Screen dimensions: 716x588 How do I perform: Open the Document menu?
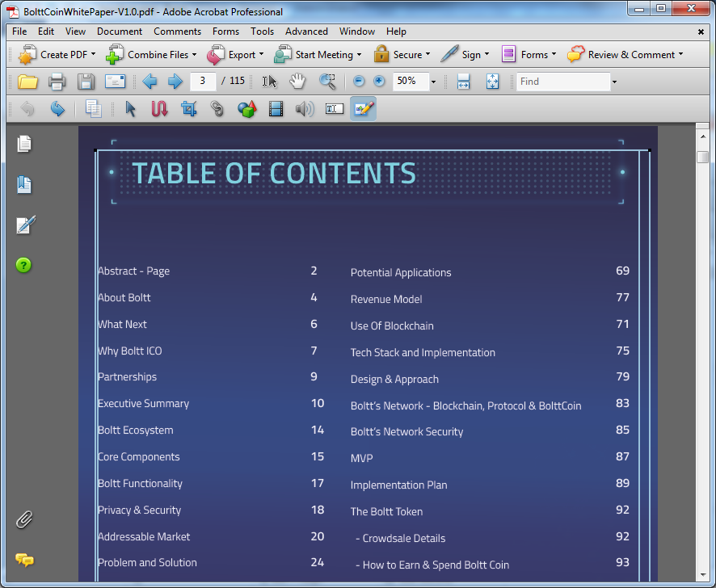click(120, 31)
